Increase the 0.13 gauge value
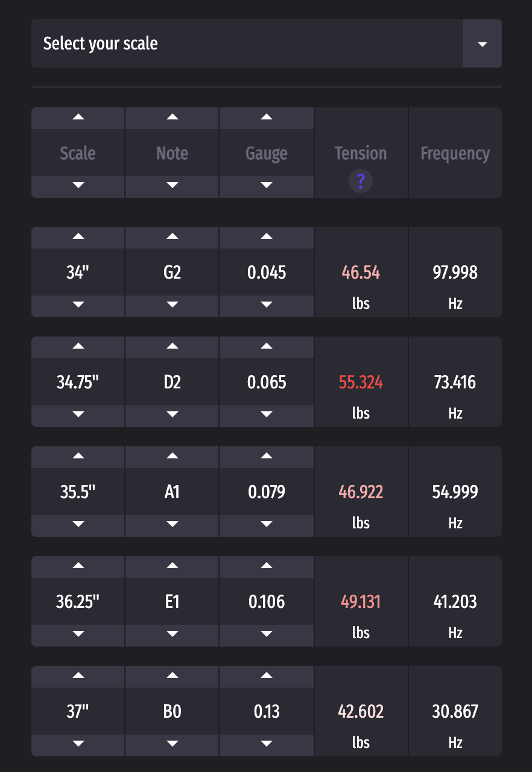532x772 pixels. tap(267, 676)
